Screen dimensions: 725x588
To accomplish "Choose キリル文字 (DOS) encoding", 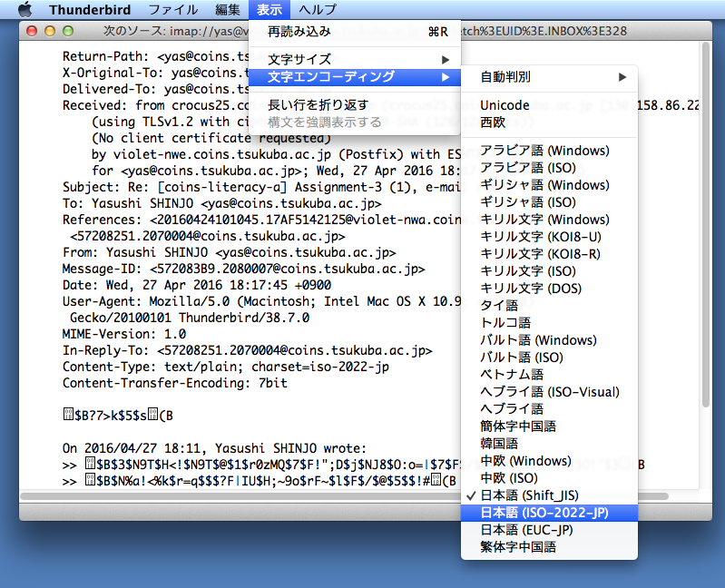I will [549, 289].
